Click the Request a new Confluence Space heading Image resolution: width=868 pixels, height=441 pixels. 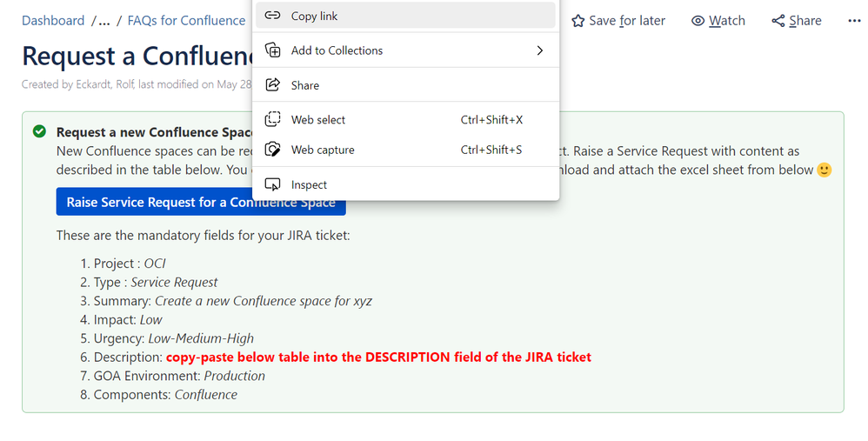[x=155, y=132]
